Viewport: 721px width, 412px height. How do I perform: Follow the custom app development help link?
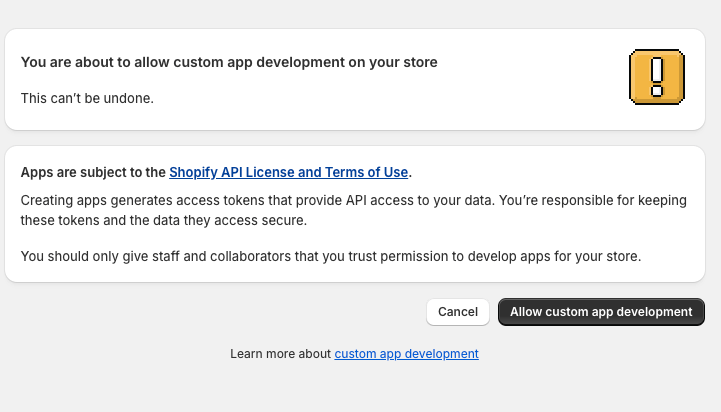click(x=406, y=354)
